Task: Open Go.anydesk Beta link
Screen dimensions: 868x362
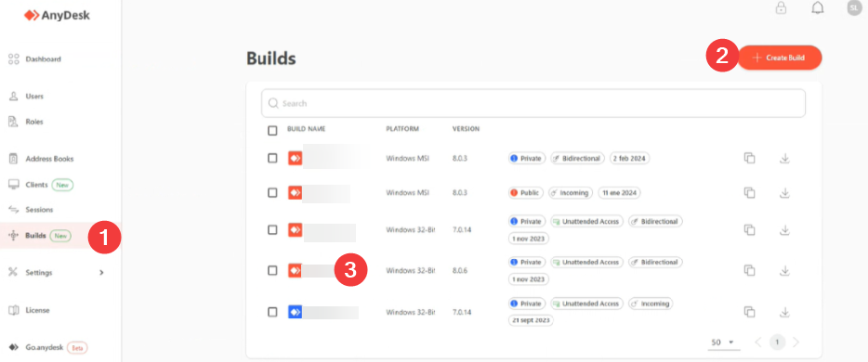Action: [x=48, y=348]
